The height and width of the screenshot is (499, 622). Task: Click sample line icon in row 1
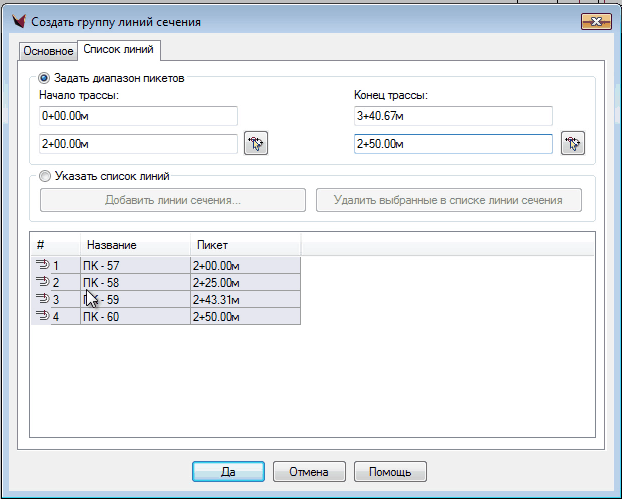click(42, 265)
